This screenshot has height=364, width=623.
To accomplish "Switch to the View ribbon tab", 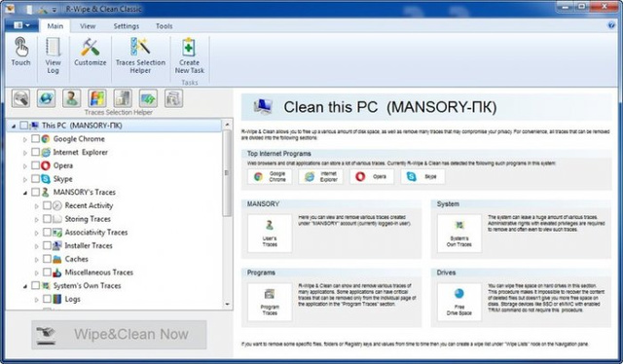I will [x=88, y=26].
